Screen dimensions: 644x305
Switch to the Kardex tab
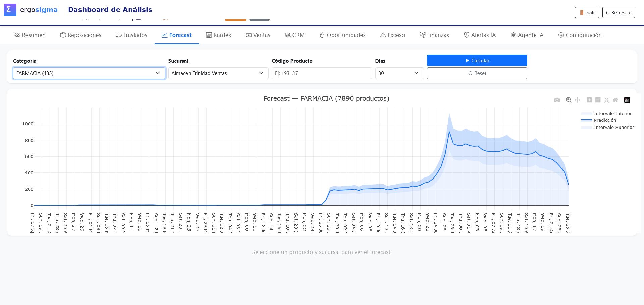coord(219,35)
